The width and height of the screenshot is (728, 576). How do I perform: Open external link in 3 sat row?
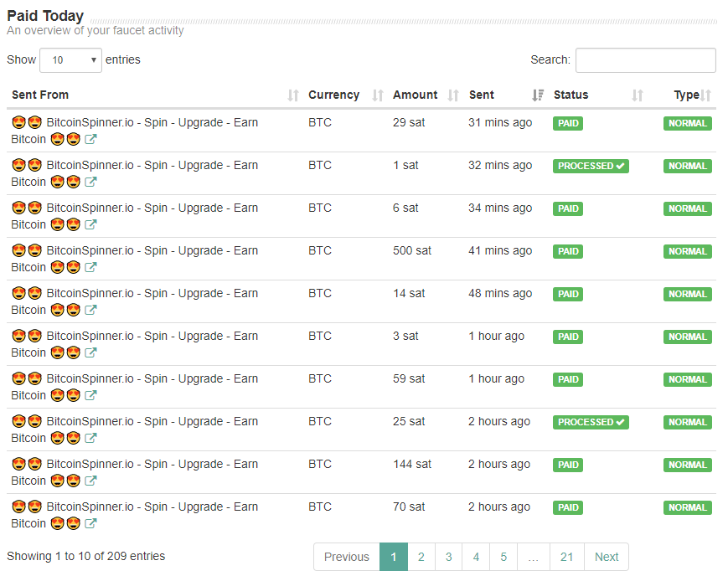[90, 352]
